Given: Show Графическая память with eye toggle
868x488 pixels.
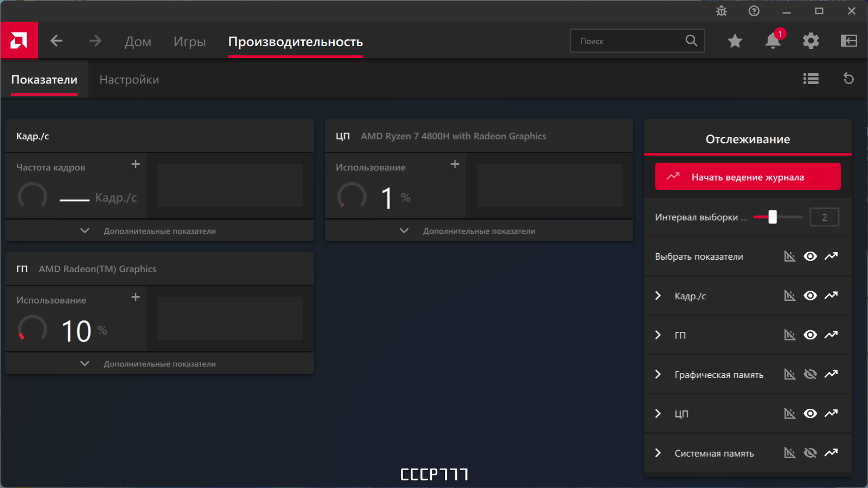Looking at the screenshot, I should point(810,374).
